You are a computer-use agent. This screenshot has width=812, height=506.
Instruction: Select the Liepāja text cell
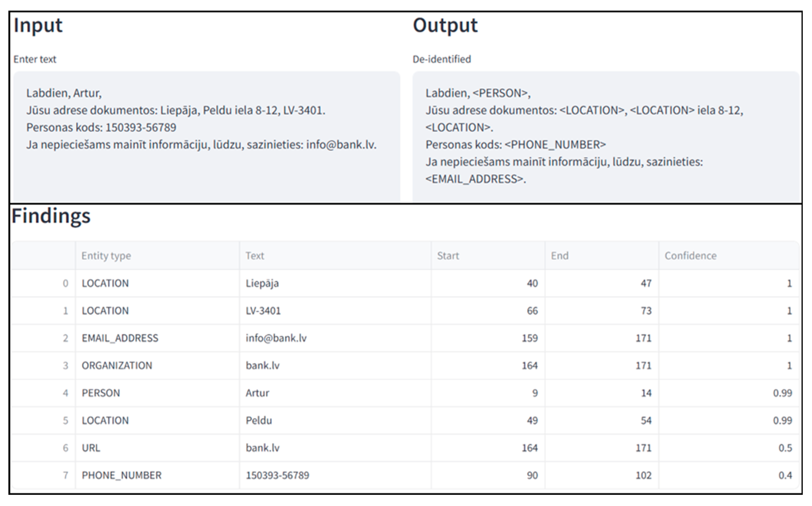click(335, 284)
